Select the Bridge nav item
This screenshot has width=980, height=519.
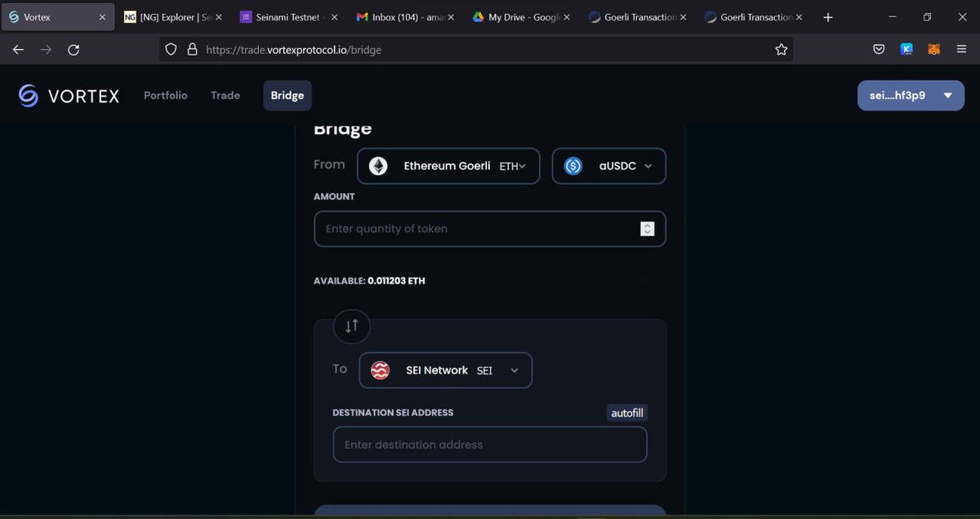point(287,96)
